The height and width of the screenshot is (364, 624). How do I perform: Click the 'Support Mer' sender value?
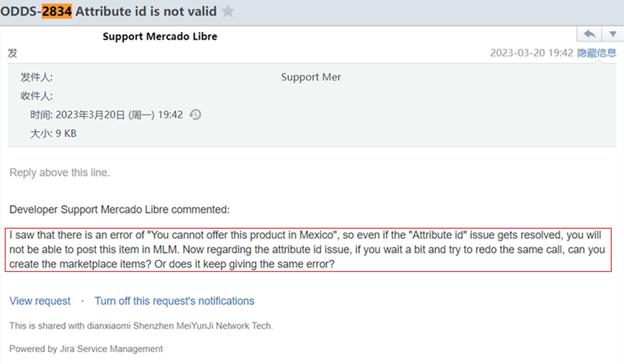pos(311,77)
